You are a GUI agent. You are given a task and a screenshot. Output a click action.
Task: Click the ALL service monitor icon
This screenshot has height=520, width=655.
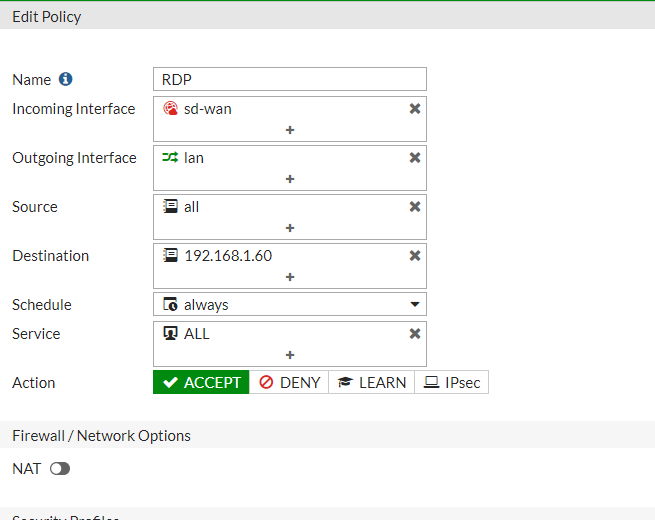point(170,333)
